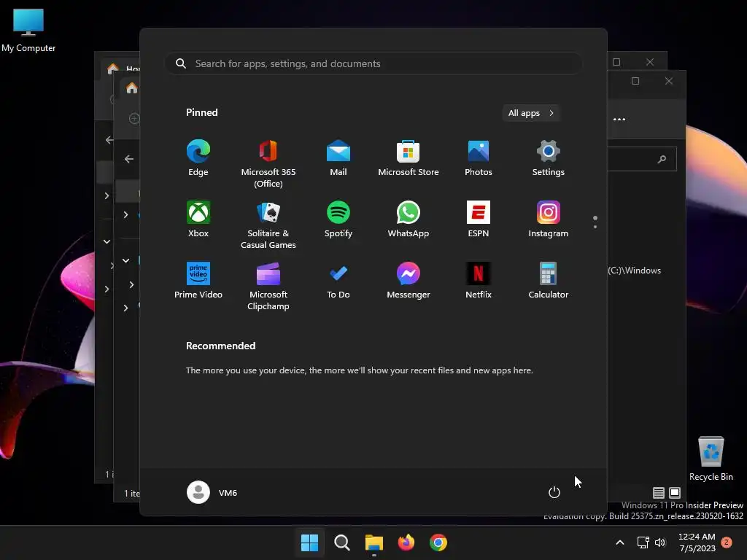747x560 pixels.
Task: Open the clock and date panel
Action: [x=697, y=542]
